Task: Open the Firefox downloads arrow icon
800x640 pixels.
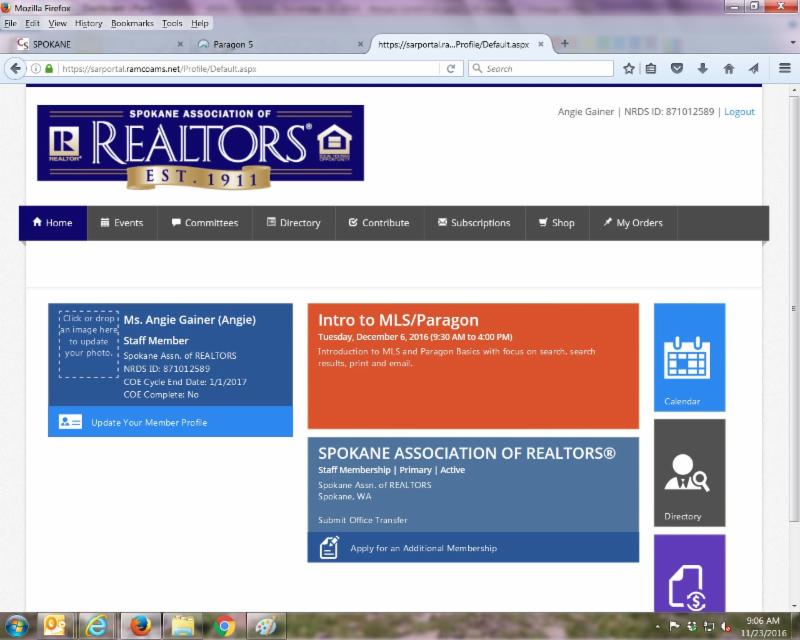Action: [703, 69]
